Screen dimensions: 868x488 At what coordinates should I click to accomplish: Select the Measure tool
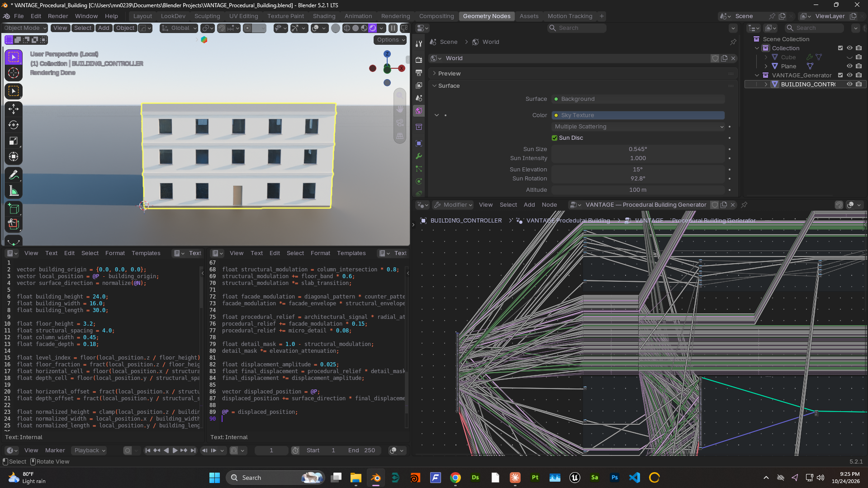click(14, 191)
